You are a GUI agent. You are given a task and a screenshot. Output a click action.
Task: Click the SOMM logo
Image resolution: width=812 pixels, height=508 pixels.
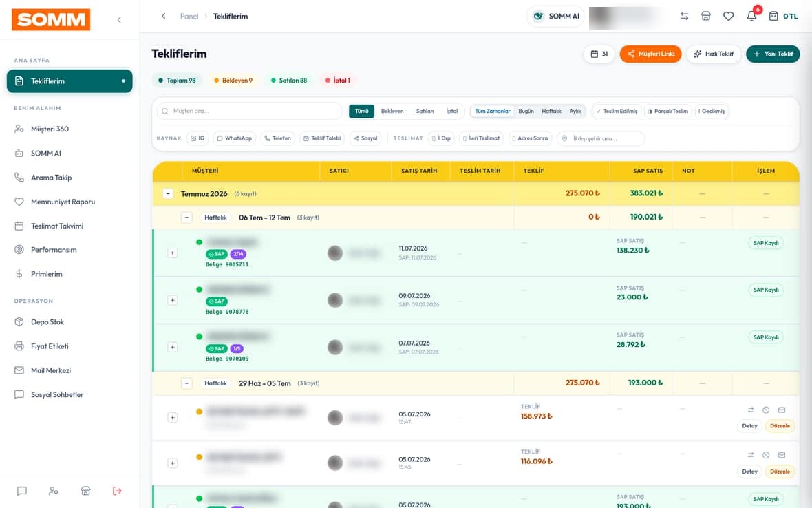pyautogui.click(x=51, y=20)
